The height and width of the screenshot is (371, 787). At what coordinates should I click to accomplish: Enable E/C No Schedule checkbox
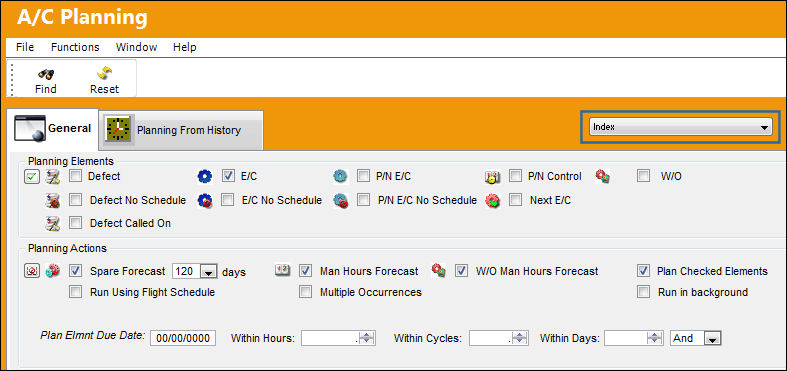tap(228, 200)
